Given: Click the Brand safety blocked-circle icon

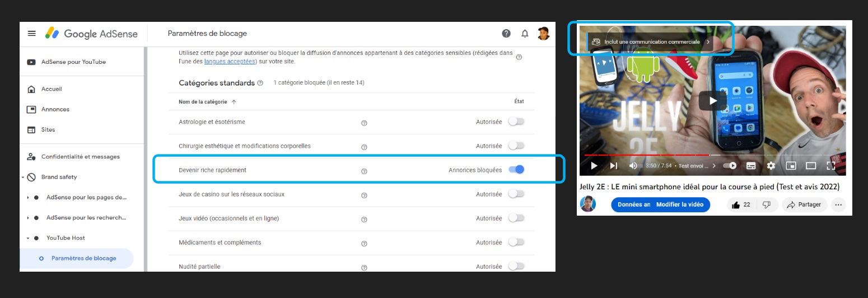Looking at the screenshot, I should coord(32,177).
